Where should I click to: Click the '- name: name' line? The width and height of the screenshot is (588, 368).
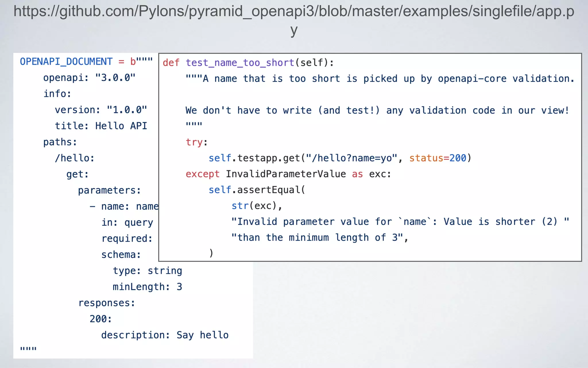(124, 206)
